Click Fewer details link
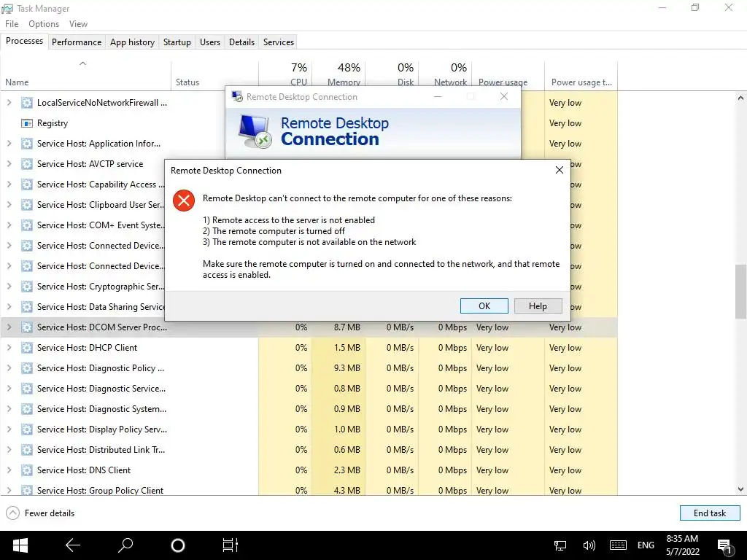 [50, 513]
